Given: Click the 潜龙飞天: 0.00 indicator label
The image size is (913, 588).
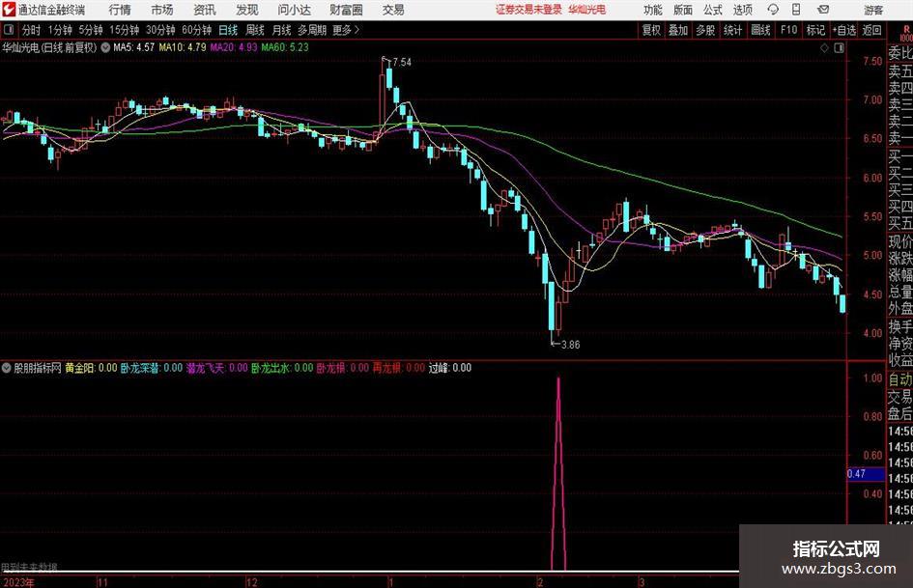Looking at the screenshot, I should pyautogui.click(x=216, y=367).
